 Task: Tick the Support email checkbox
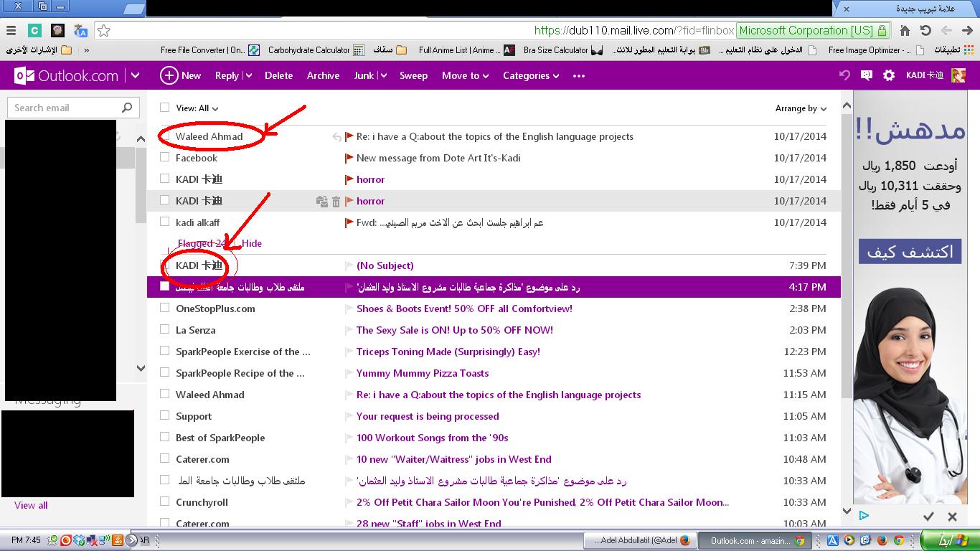click(164, 415)
